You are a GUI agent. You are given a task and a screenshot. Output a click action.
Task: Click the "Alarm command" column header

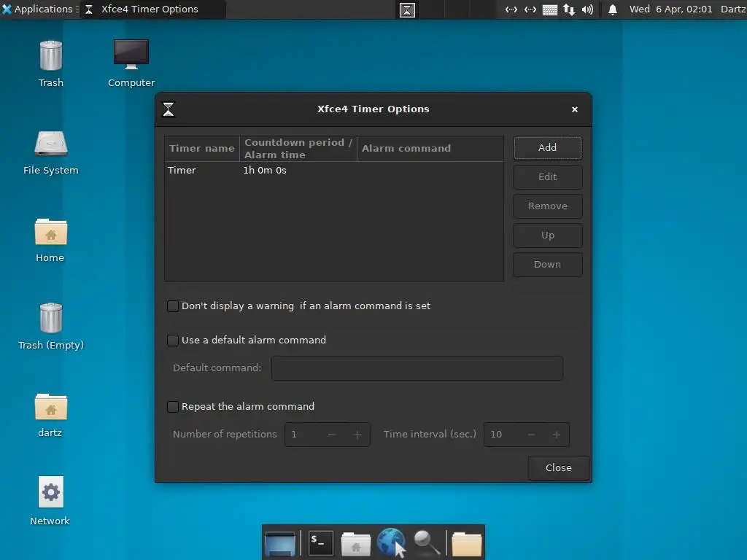click(x=430, y=148)
